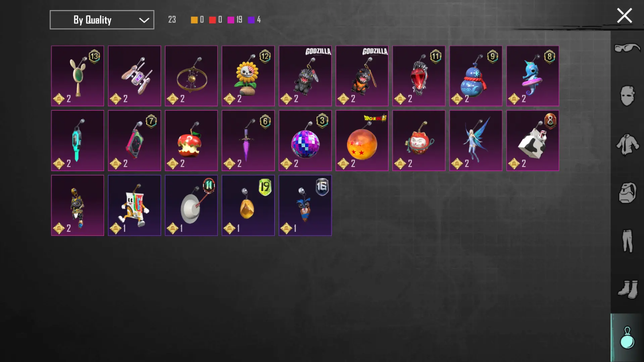Select the sunflower panda charm
This screenshot has width=644, height=362.
click(248, 76)
